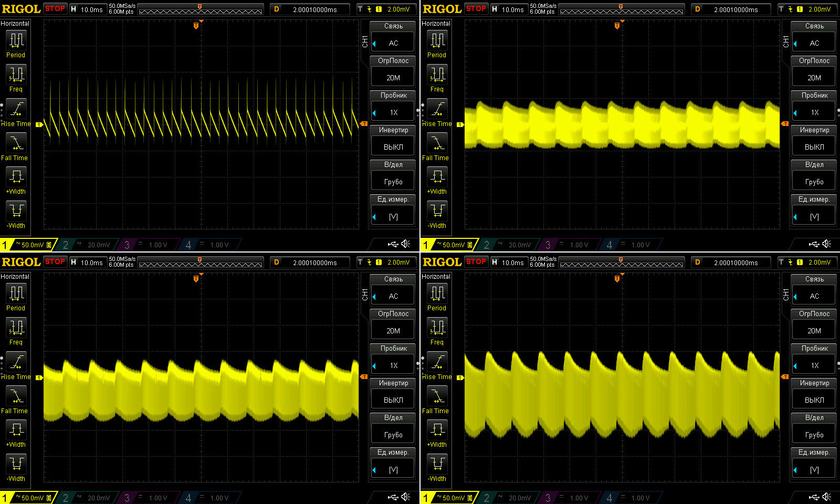Toggle STOP run state in bottom-left scope

[x=55, y=261]
